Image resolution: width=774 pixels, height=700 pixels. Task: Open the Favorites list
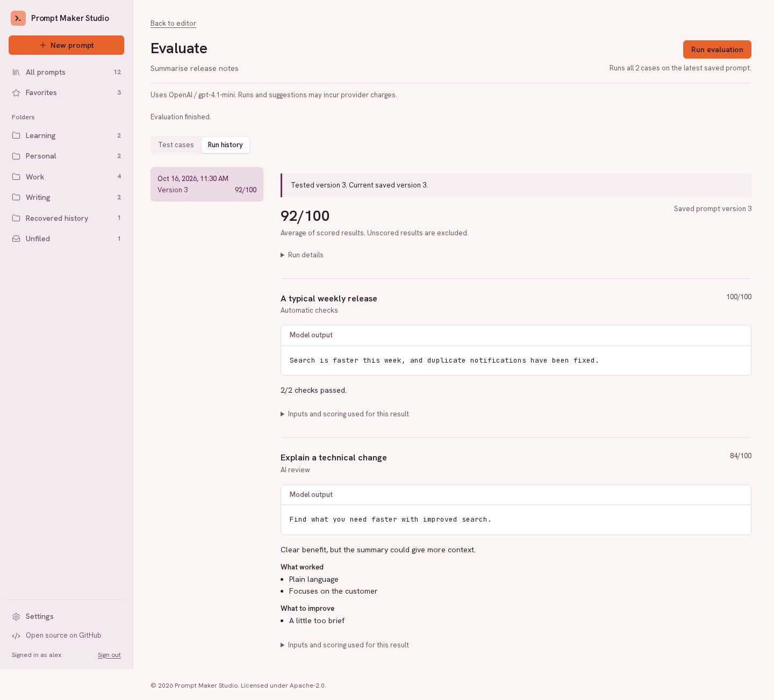click(66, 92)
